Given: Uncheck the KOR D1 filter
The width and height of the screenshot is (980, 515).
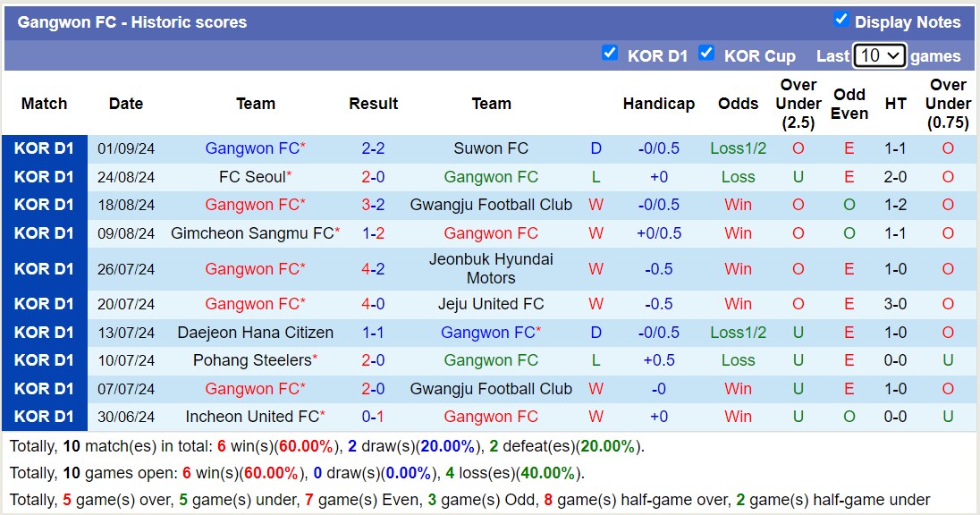Looking at the screenshot, I should pos(611,55).
